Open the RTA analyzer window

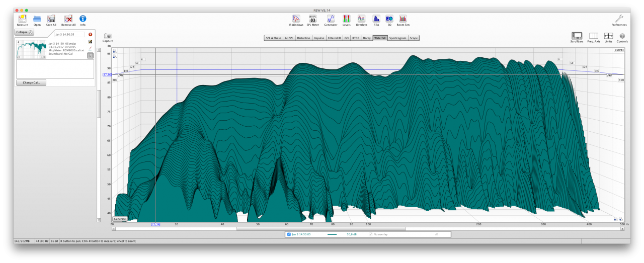click(376, 19)
